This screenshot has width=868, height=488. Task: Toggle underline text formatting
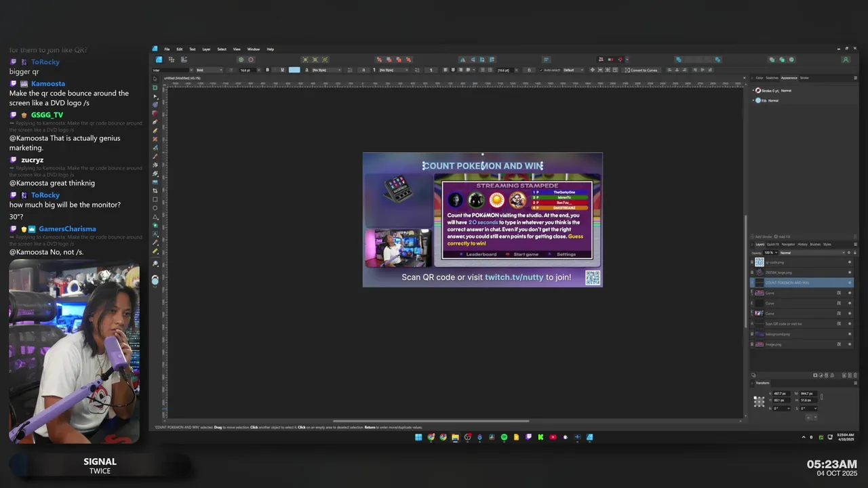pyautogui.click(x=282, y=70)
